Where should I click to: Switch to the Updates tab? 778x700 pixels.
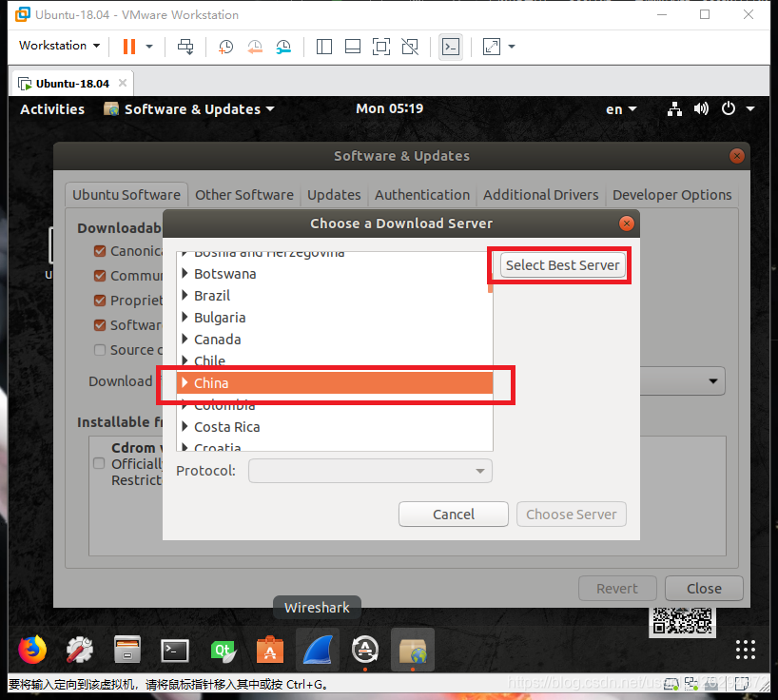point(334,194)
